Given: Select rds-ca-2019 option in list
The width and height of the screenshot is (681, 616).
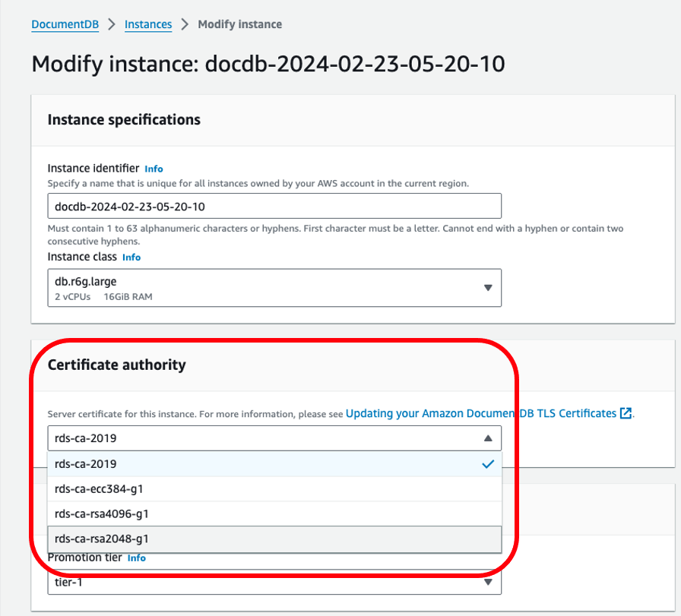Looking at the screenshot, I should pos(274,464).
